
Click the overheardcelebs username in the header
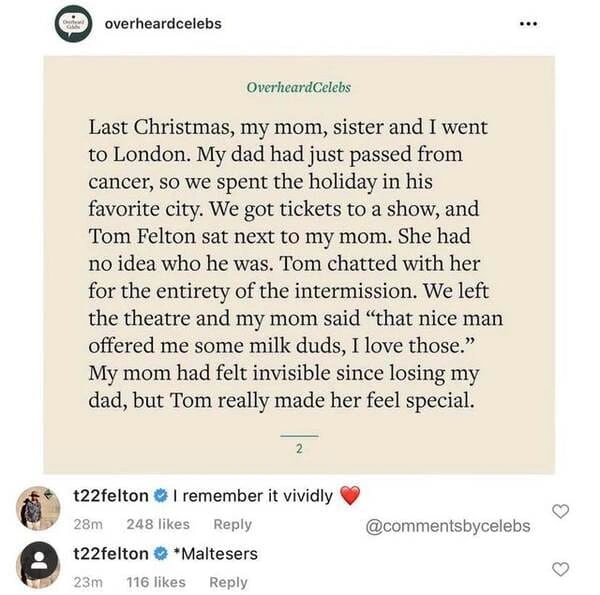163,23
